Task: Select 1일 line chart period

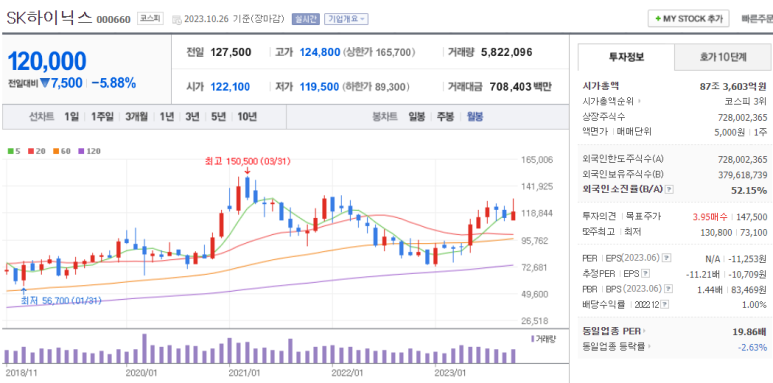Action: [x=71, y=117]
